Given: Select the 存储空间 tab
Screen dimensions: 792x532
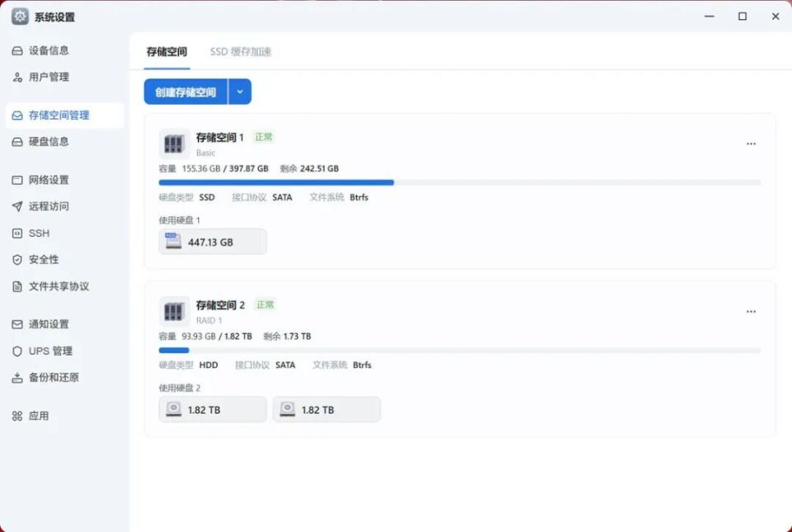Looking at the screenshot, I should pyautogui.click(x=167, y=51).
